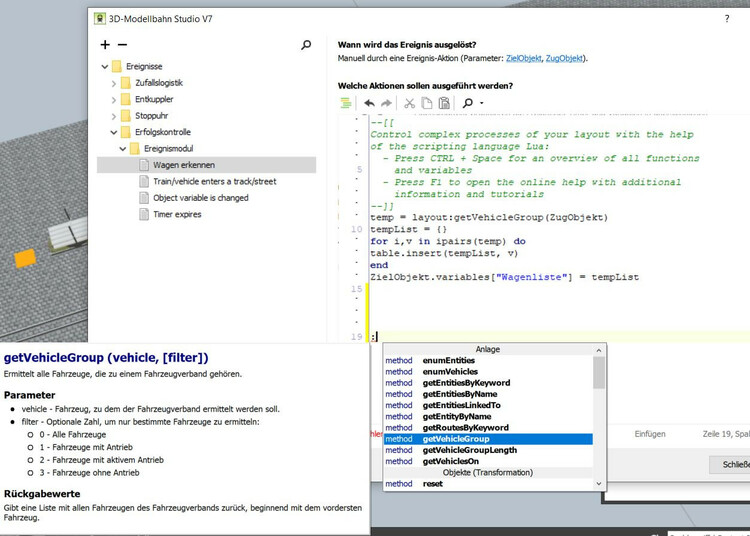Expand the Entkuppler folder
750x536 pixels.
114,99
